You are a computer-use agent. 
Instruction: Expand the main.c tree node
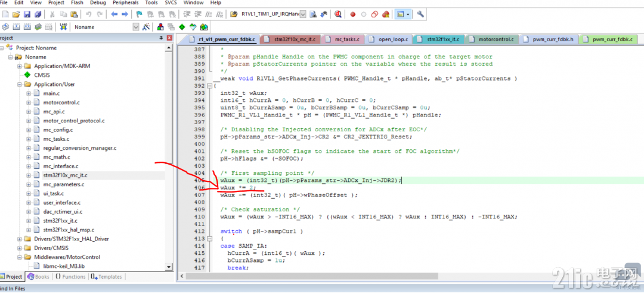pos(29,93)
